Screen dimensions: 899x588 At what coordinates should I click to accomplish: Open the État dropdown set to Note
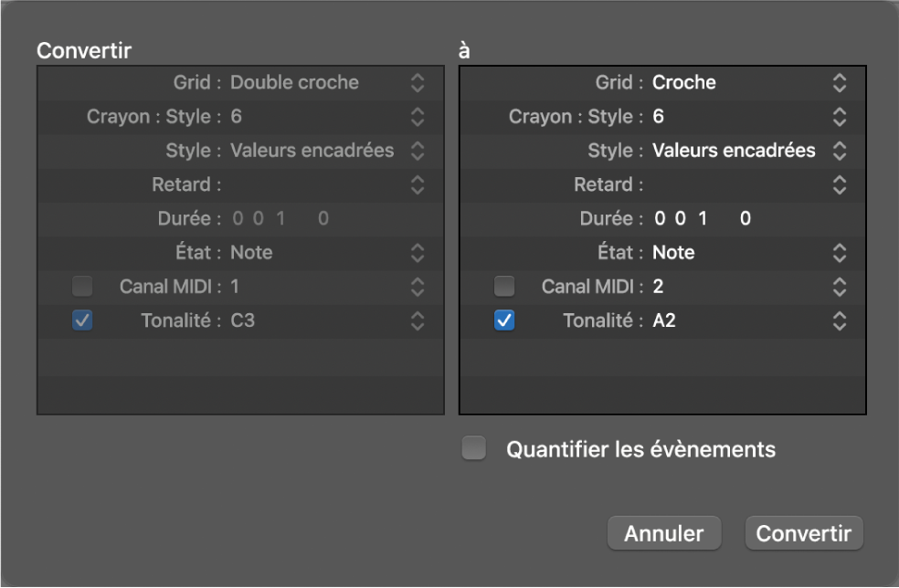coord(418,252)
